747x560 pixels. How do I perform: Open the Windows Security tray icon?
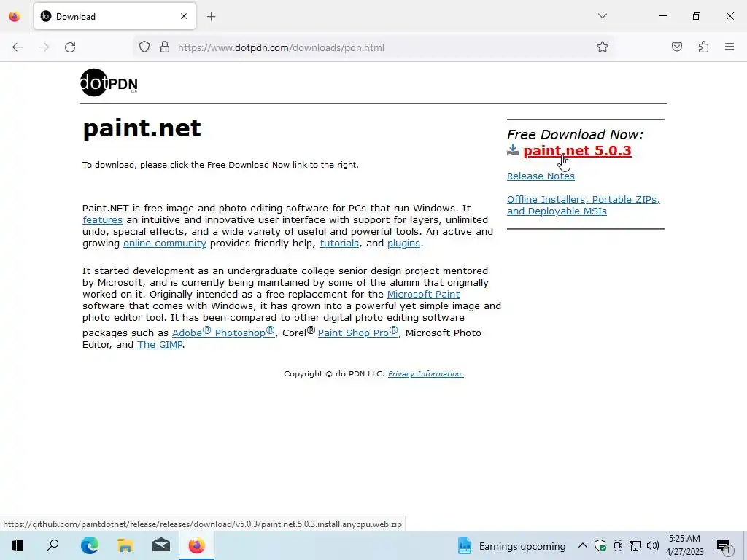[x=600, y=545]
